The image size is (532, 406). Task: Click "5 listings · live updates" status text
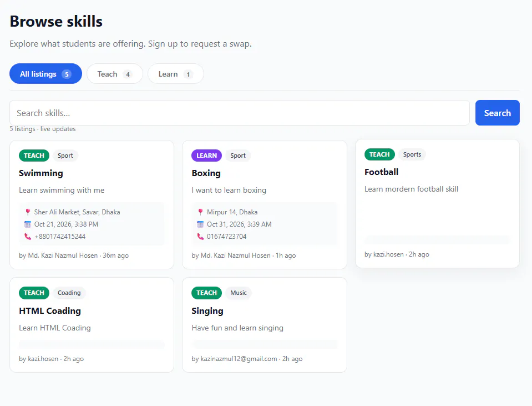point(42,129)
